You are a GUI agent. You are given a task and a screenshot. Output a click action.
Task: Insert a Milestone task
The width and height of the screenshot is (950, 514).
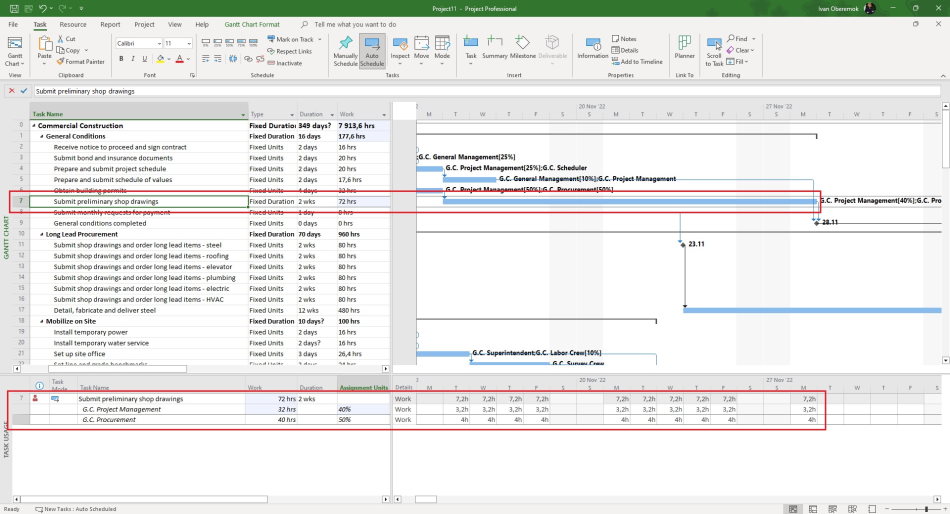coord(522,47)
